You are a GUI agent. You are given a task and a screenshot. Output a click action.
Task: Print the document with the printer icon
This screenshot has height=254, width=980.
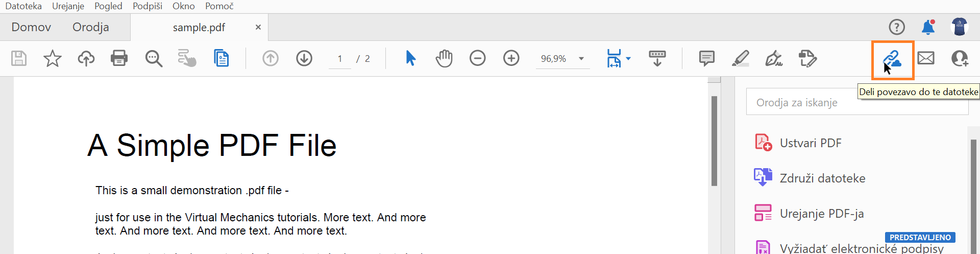pyautogui.click(x=119, y=58)
